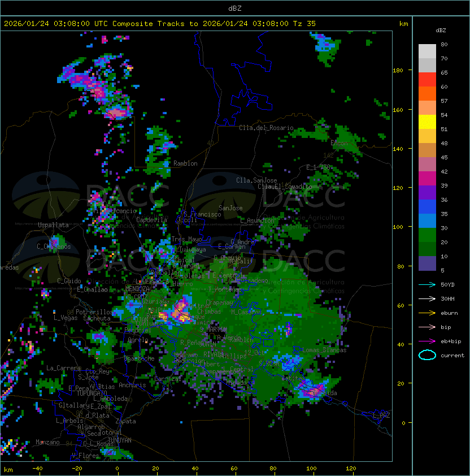This screenshot has width=470, height=476.
Task: Pick the bright yellow swatch on dBZ scale
Action: (427, 122)
